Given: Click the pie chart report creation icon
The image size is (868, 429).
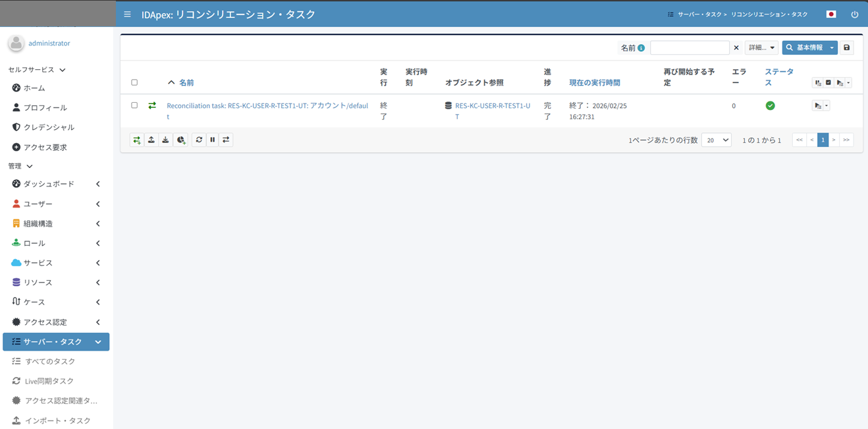Looking at the screenshot, I should (181, 140).
